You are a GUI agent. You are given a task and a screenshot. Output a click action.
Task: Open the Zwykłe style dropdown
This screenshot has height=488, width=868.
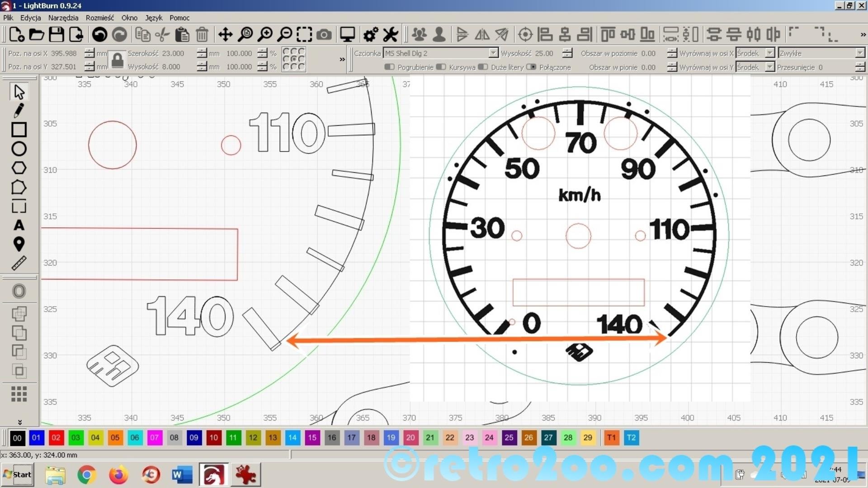pos(859,53)
